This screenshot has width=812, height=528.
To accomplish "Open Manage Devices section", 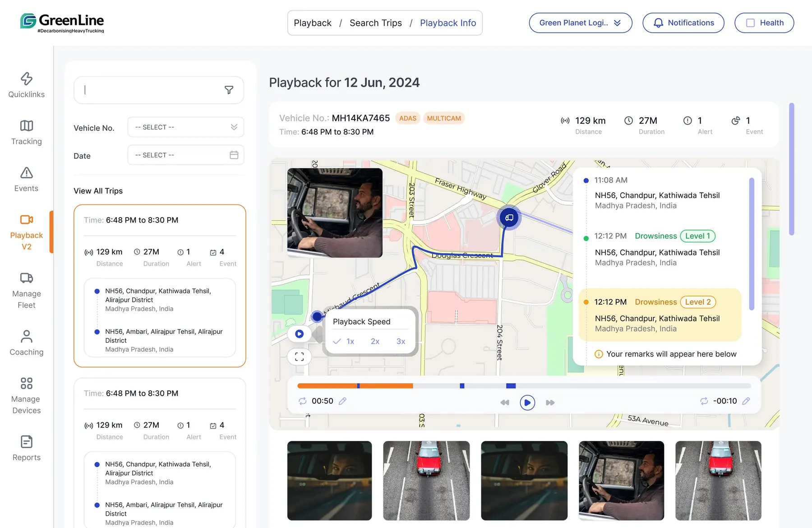I will (x=27, y=396).
